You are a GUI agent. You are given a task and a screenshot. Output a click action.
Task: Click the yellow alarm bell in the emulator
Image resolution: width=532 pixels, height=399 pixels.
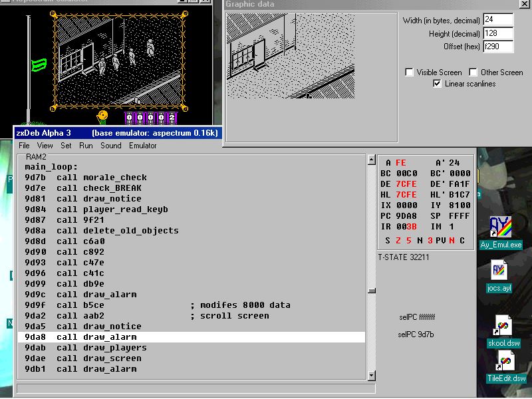[102, 117]
